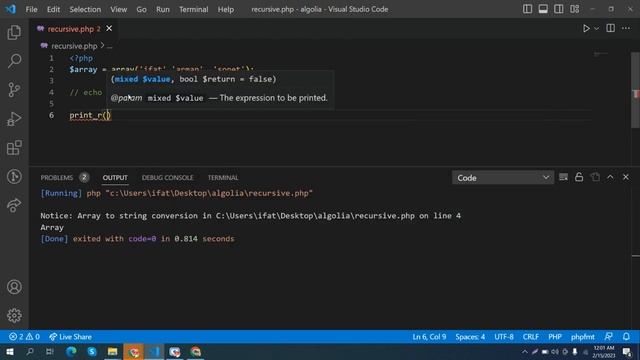Open the Accounts menu icon
This screenshot has height=360, width=640.
tap(14, 287)
